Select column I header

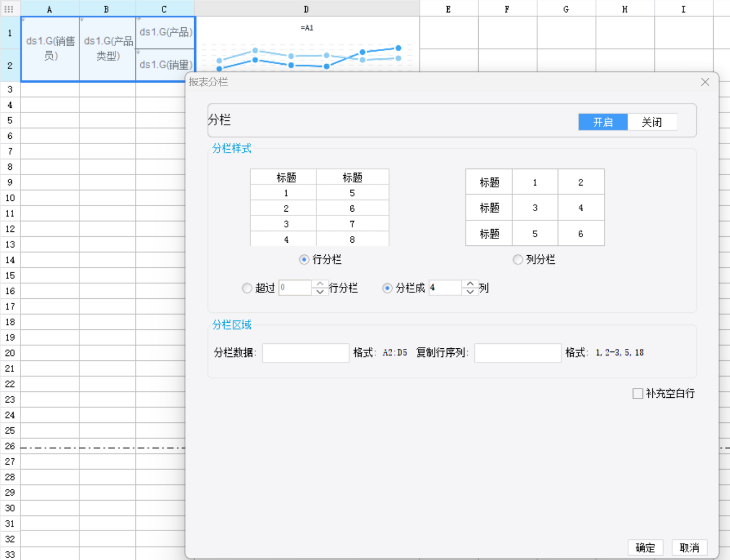(684, 9)
